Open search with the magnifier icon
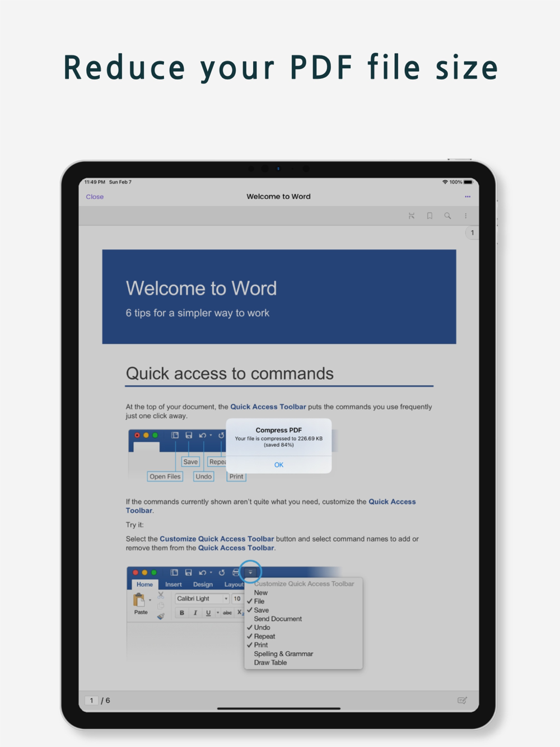Screen dimensions: 560x747 click(447, 216)
